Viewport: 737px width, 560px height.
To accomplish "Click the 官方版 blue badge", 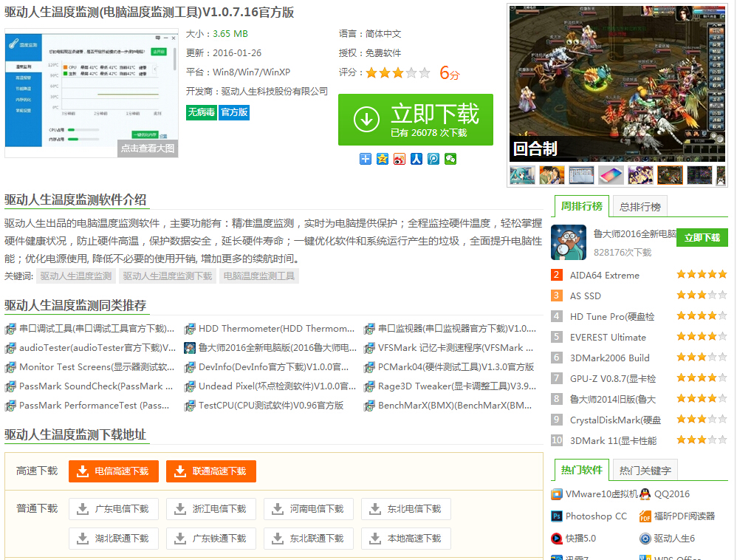I will tap(235, 112).
